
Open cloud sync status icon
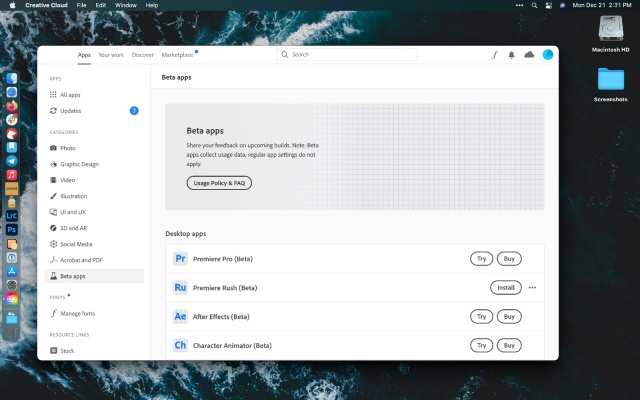[529, 55]
